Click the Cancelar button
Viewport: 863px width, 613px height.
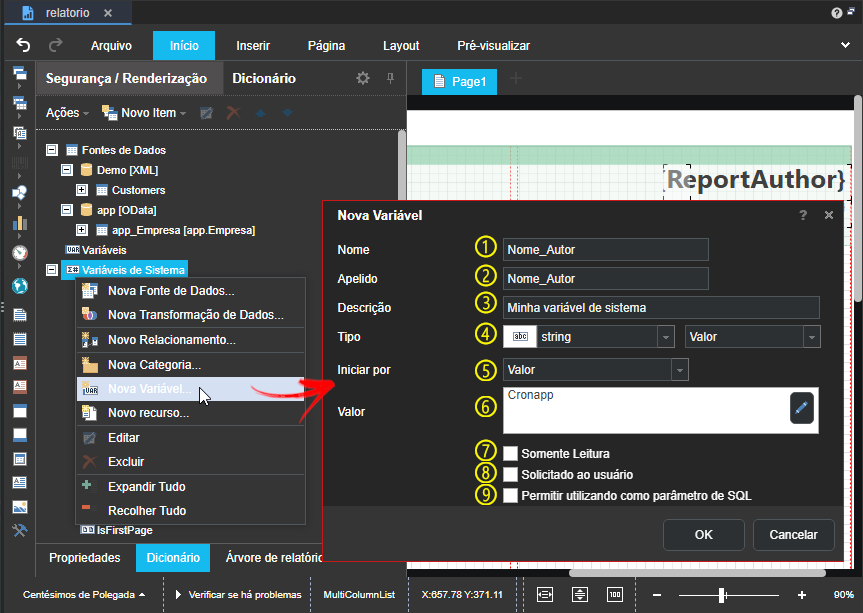(793, 534)
